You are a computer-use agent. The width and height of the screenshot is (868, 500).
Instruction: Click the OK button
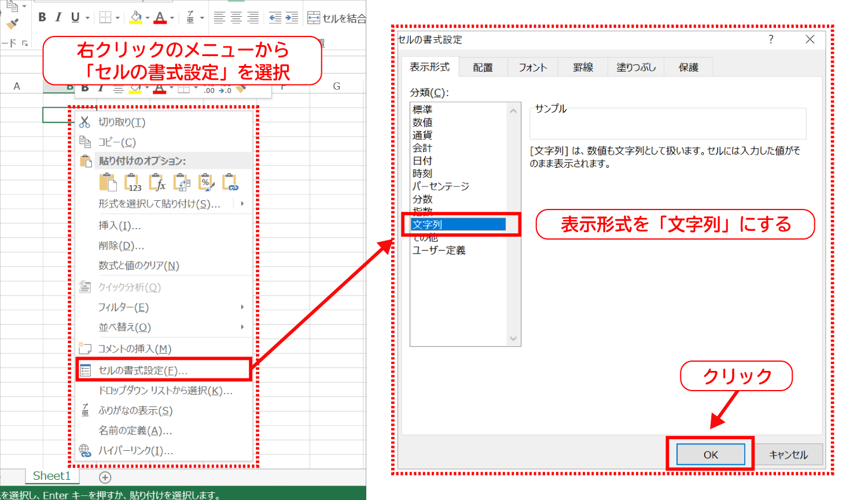pyautogui.click(x=711, y=455)
